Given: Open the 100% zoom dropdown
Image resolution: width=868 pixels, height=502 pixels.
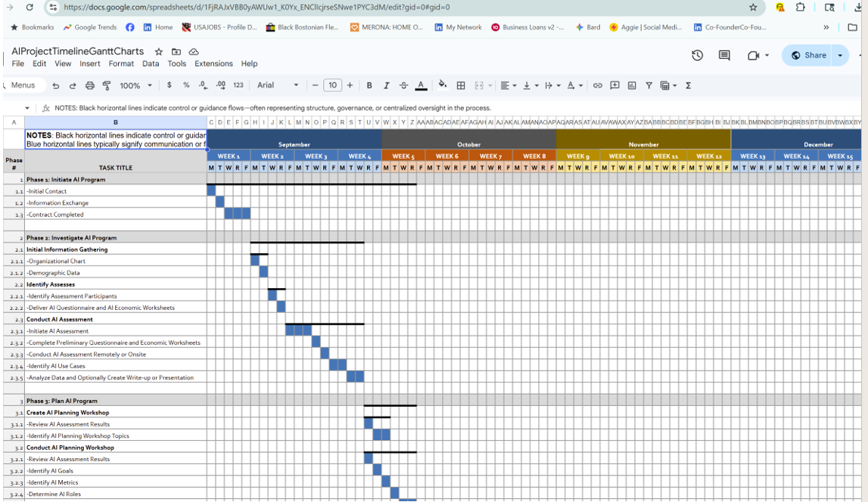Looking at the screenshot, I should tap(135, 85).
